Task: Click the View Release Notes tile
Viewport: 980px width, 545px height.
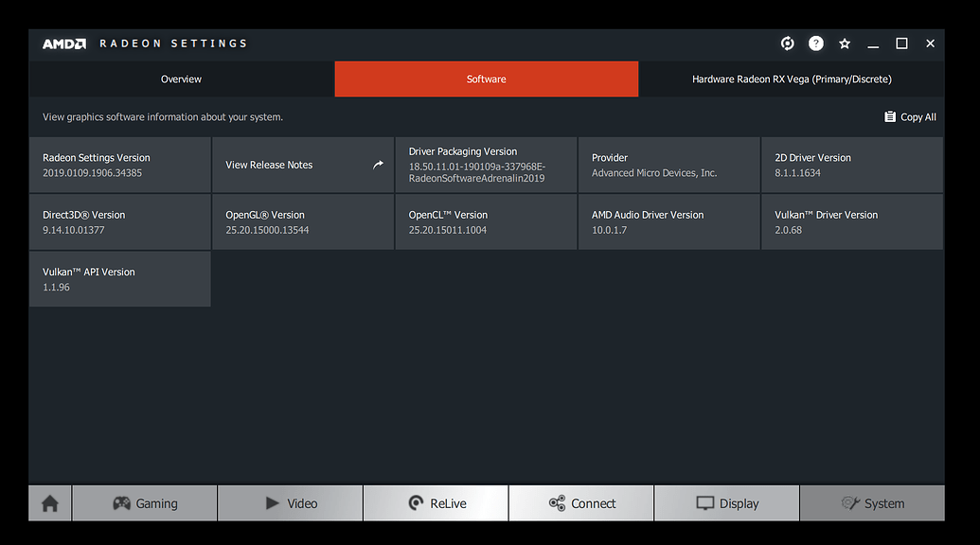Action: coord(303,165)
